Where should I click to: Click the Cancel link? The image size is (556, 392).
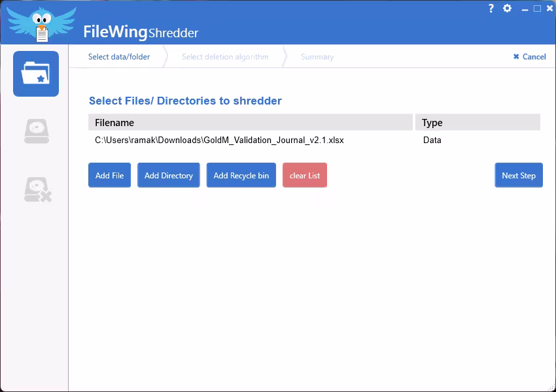(x=530, y=57)
